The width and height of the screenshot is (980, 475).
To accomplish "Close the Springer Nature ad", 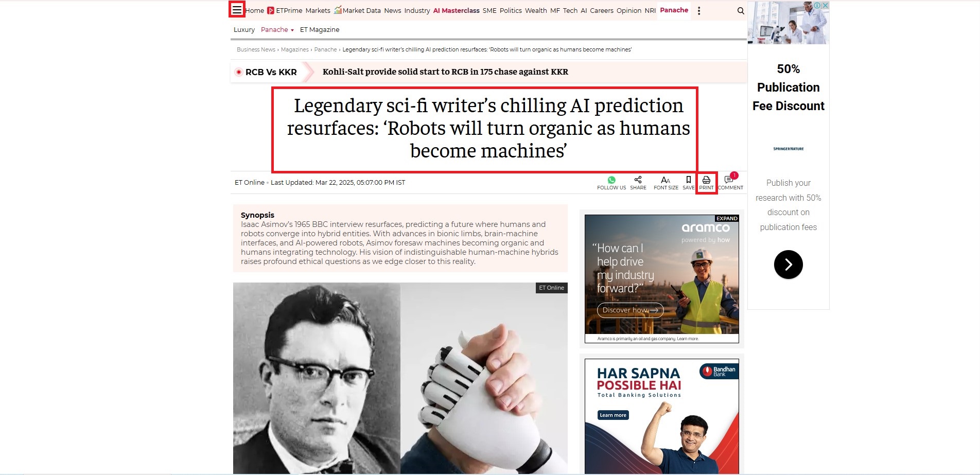I will click(825, 5).
